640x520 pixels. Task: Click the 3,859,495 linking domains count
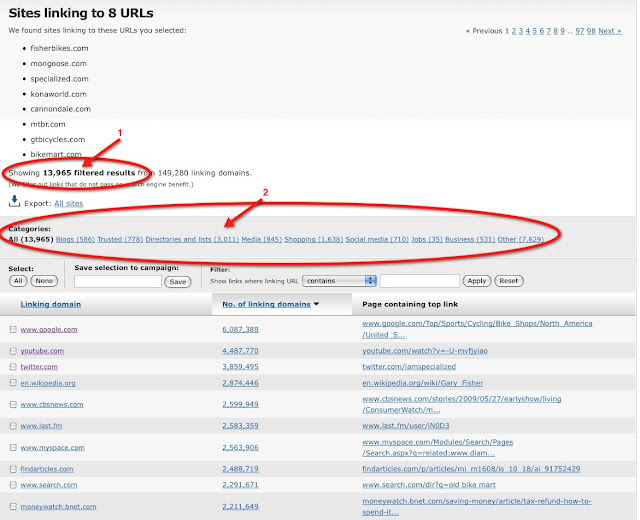coord(240,367)
